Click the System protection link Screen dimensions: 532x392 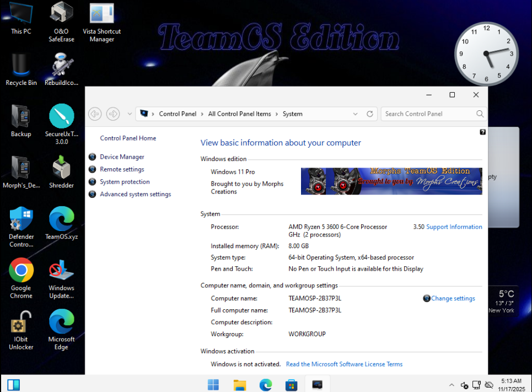point(125,182)
